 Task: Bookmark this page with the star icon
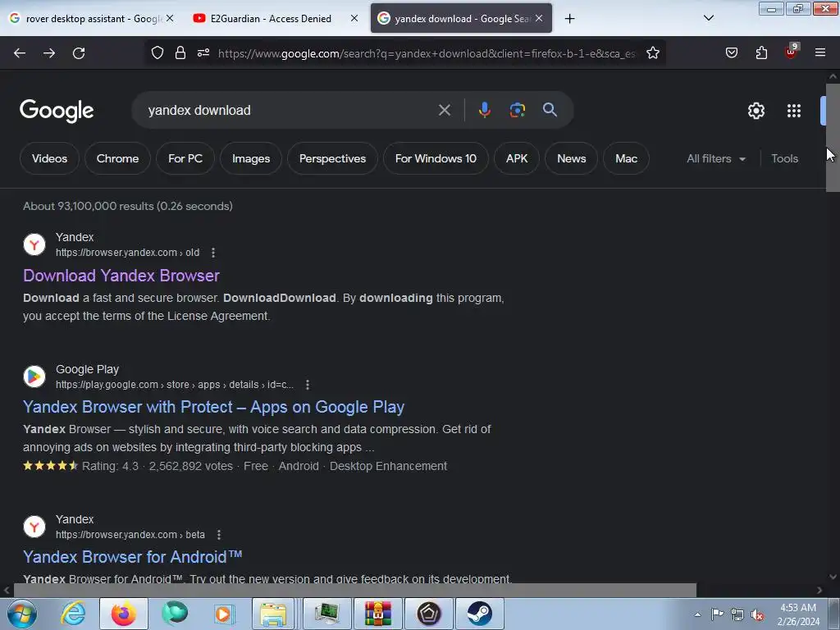click(652, 53)
